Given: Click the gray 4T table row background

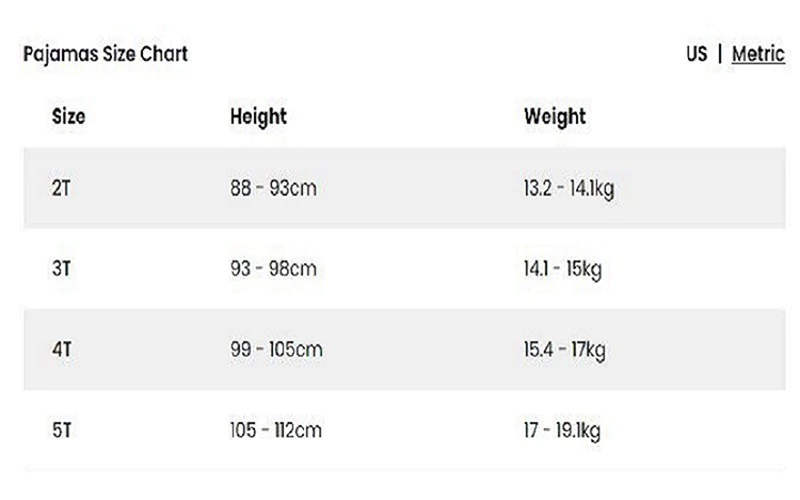Looking at the screenshot, I should point(420,350).
